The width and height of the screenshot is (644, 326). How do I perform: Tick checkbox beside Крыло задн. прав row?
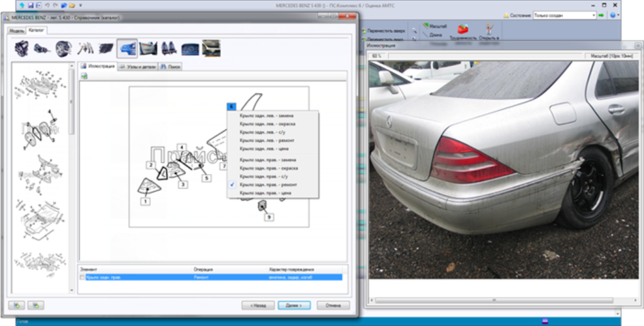point(82,278)
